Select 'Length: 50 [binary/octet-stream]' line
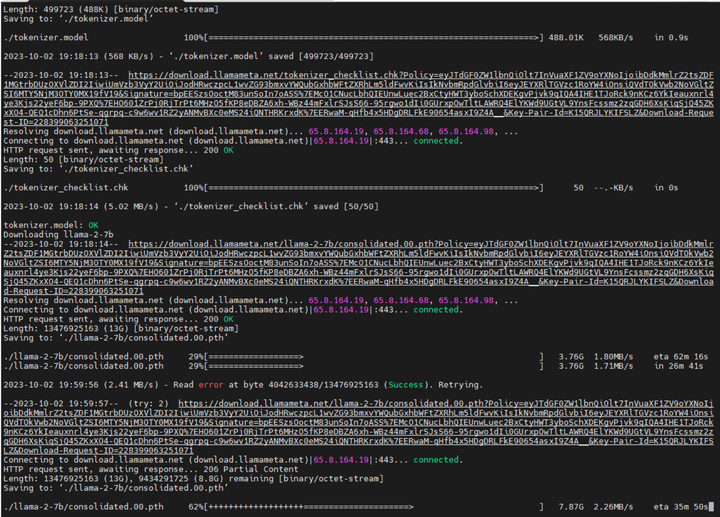Image resolution: width=720 pixels, height=517 pixels. click(x=83, y=160)
